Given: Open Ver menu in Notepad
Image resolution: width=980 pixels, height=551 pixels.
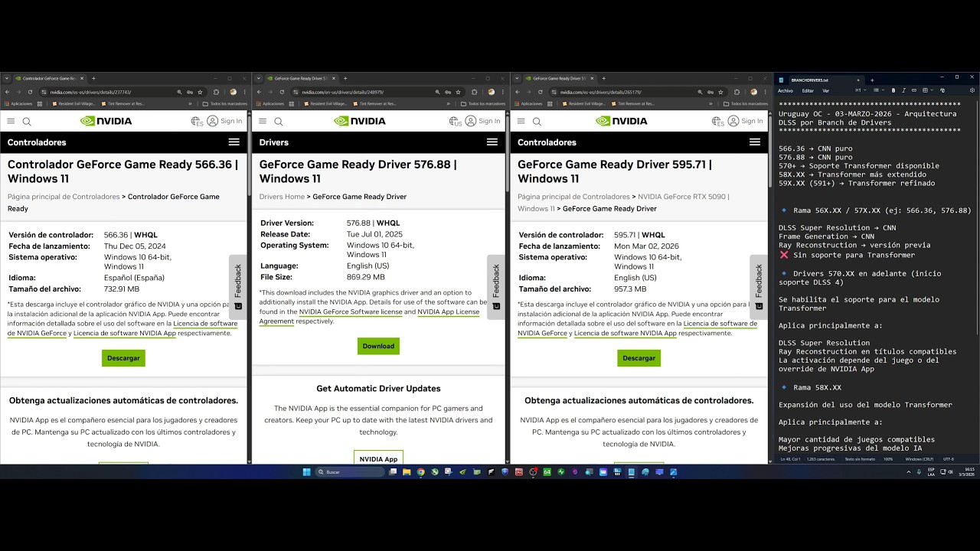Looking at the screenshot, I should (x=826, y=90).
